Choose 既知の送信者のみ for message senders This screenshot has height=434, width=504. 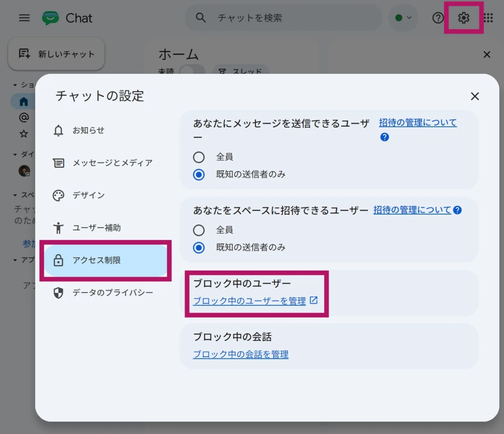[x=199, y=174]
